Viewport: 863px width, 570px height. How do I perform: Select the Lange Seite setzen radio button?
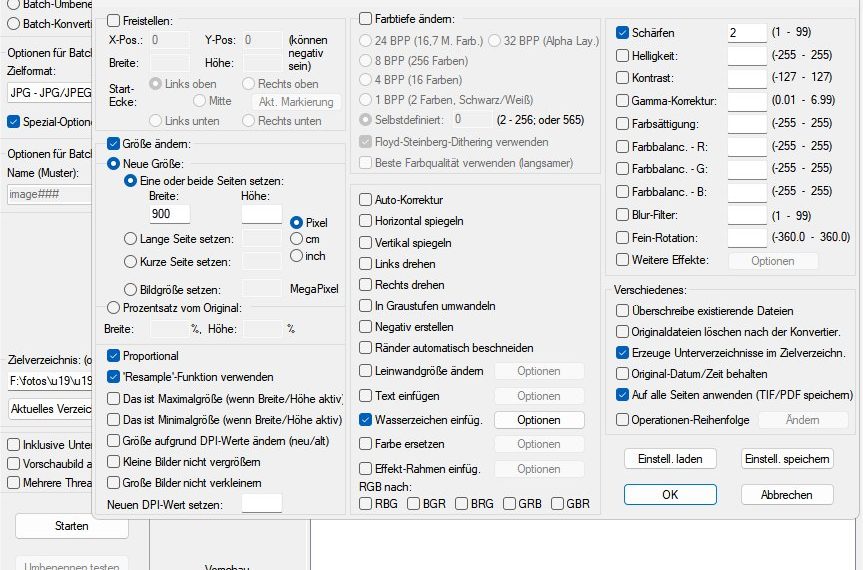tap(131, 239)
